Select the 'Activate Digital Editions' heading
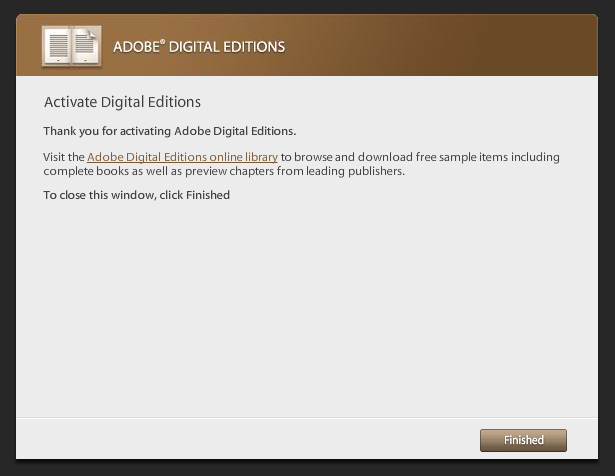 (122, 102)
